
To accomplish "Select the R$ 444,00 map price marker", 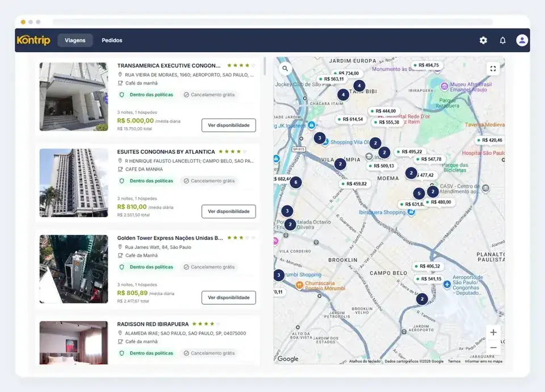I will tap(383, 111).
